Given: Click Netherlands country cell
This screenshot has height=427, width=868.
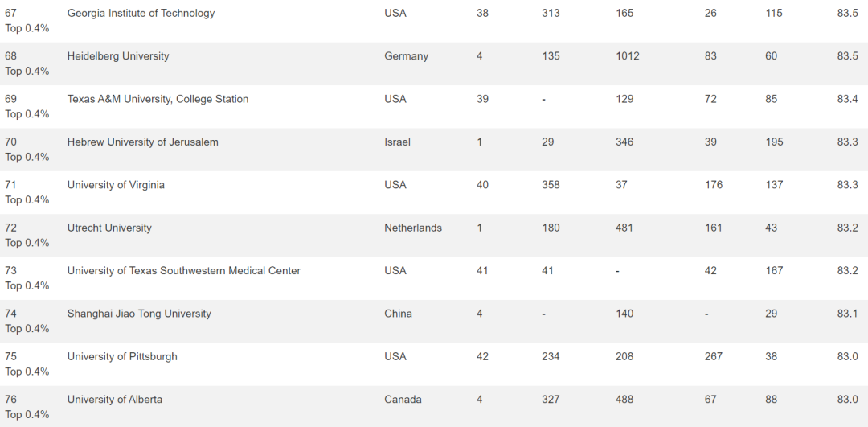Looking at the screenshot, I should pos(413,228).
